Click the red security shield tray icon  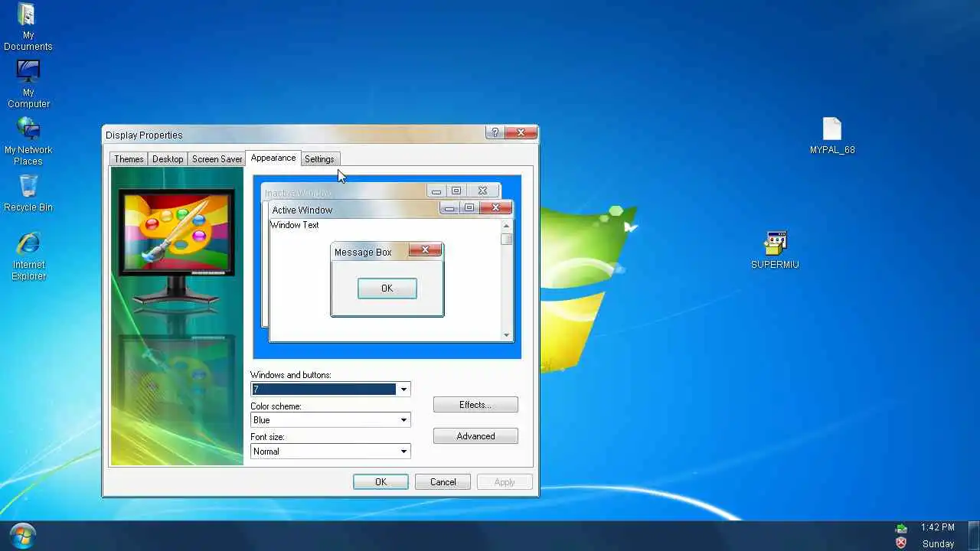point(901,543)
